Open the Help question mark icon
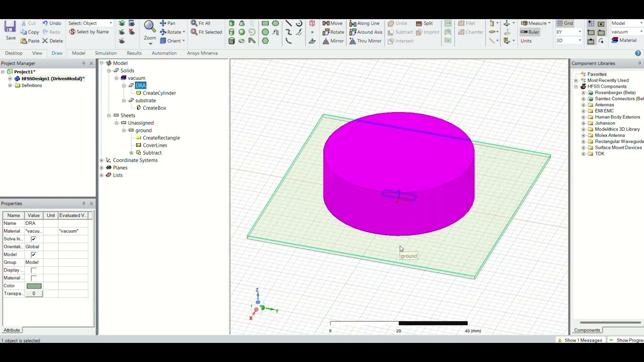This screenshot has width=644, height=362. [638, 53]
